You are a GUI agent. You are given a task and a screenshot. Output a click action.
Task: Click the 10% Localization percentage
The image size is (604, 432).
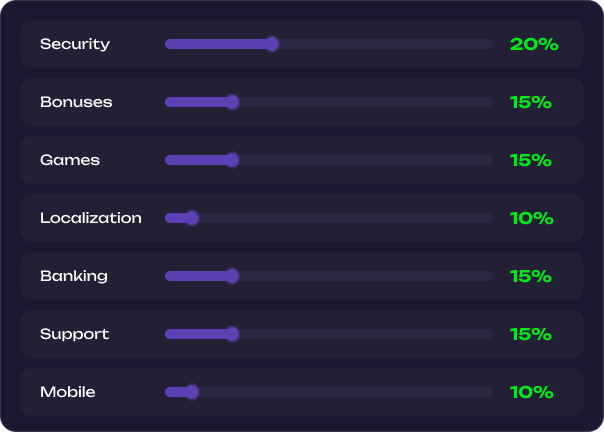[x=532, y=218]
